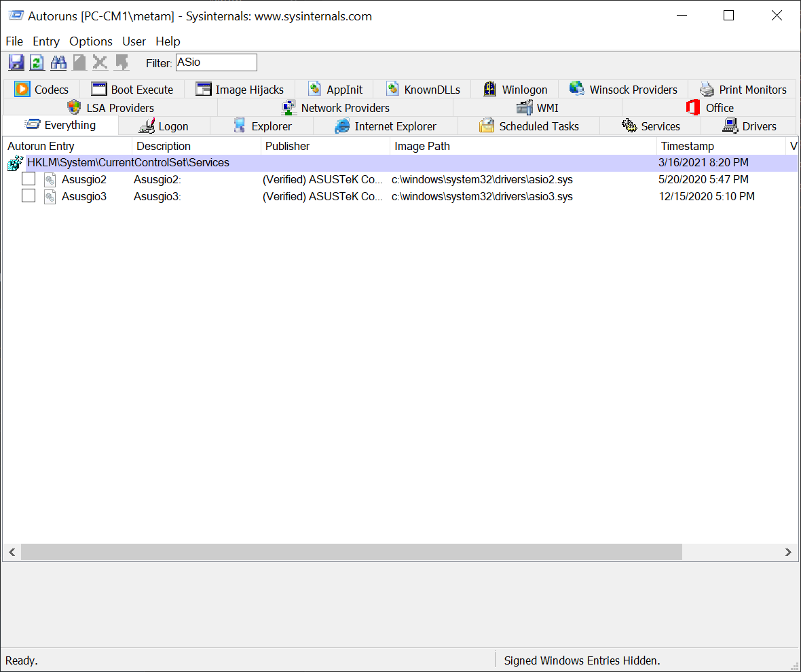
Task: Click the Autoruns icon in the title bar
Action: pos(16,16)
